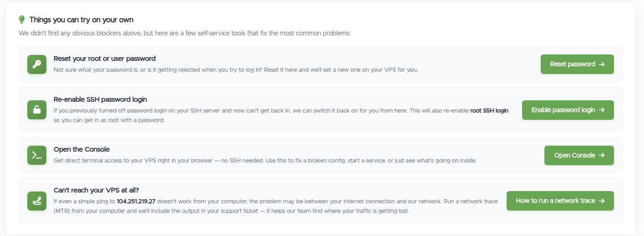This screenshot has width=644, height=236.
Task: Click the green key icon for password reset
Action: pyautogui.click(x=37, y=64)
